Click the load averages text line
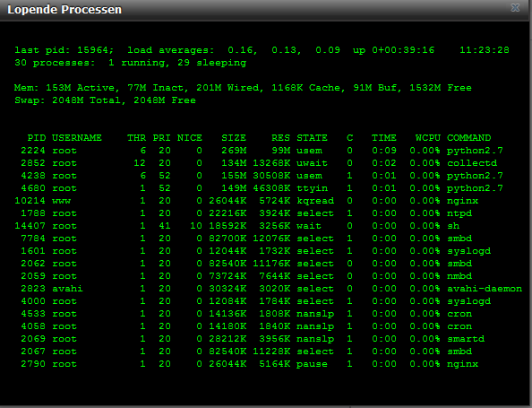The image size is (532, 408). (x=262, y=50)
